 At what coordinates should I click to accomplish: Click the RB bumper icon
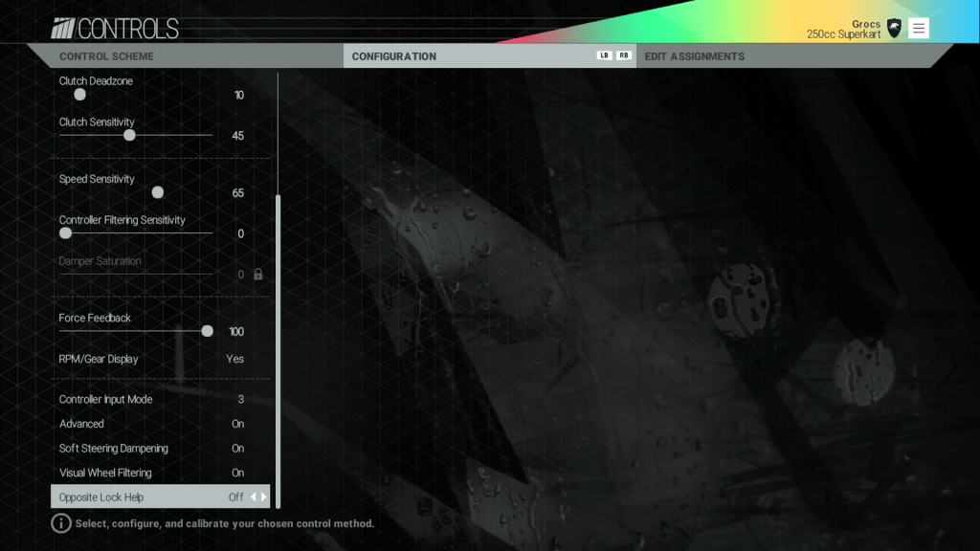click(x=624, y=55)
